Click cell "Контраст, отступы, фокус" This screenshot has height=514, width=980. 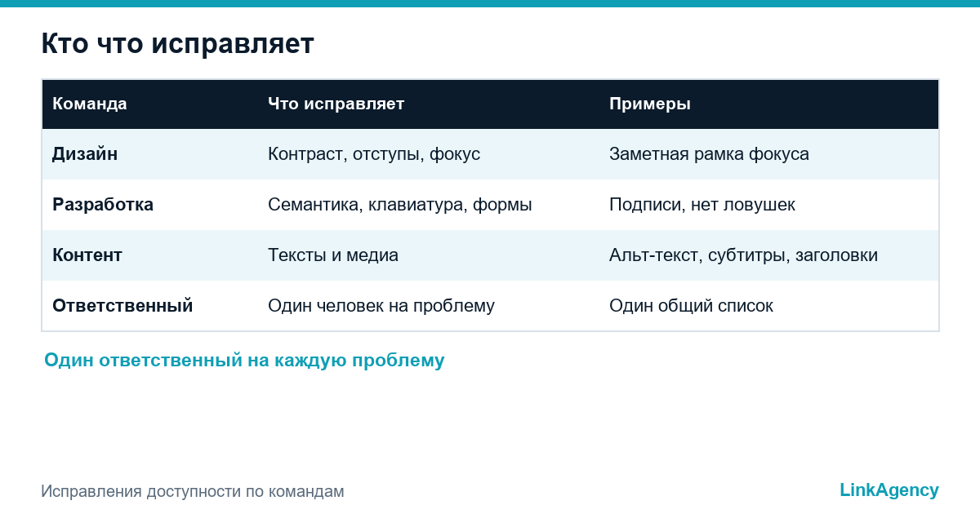click(x=374, y=154)
